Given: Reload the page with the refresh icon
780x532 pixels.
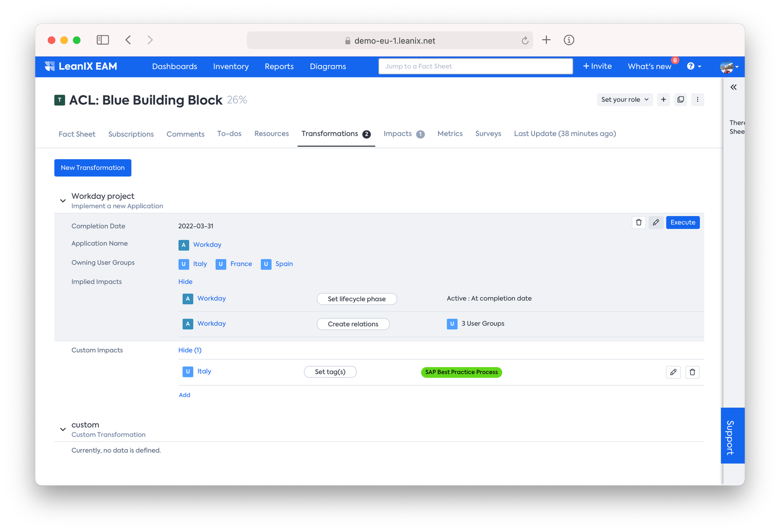Looking at the screenshot, I should (525, 40).
